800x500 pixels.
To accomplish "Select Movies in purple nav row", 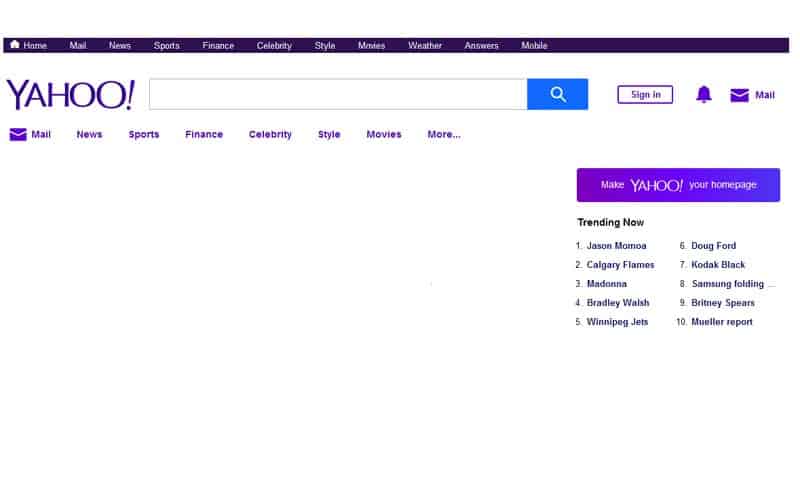I will pyautogui.click(x=384, y=134).
